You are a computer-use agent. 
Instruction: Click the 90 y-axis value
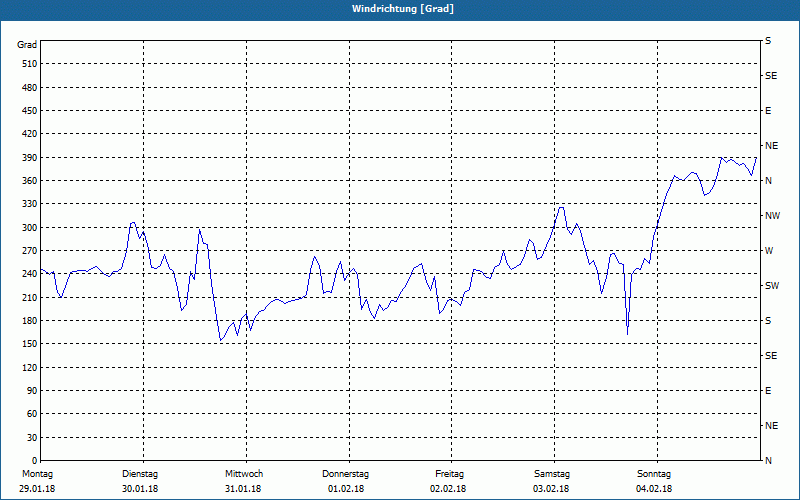[x=33, y=391]
